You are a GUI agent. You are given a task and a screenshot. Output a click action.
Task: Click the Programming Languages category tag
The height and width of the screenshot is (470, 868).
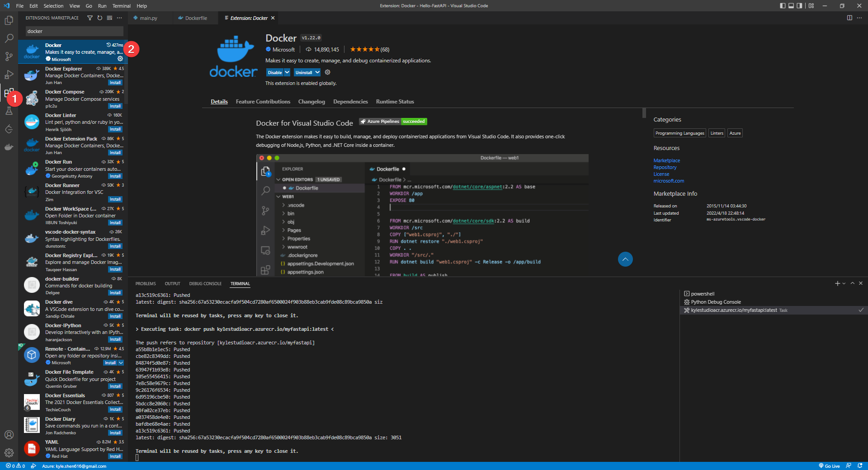click(x=679, y=133)
